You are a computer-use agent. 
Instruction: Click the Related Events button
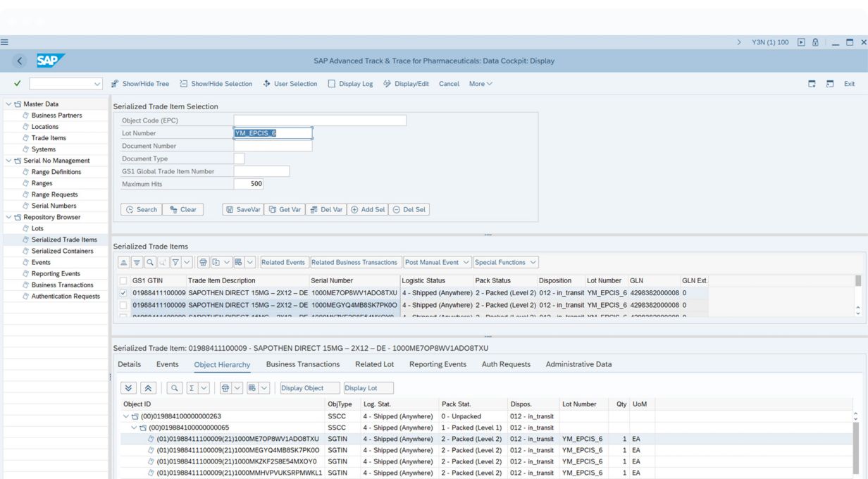point(283,263)
